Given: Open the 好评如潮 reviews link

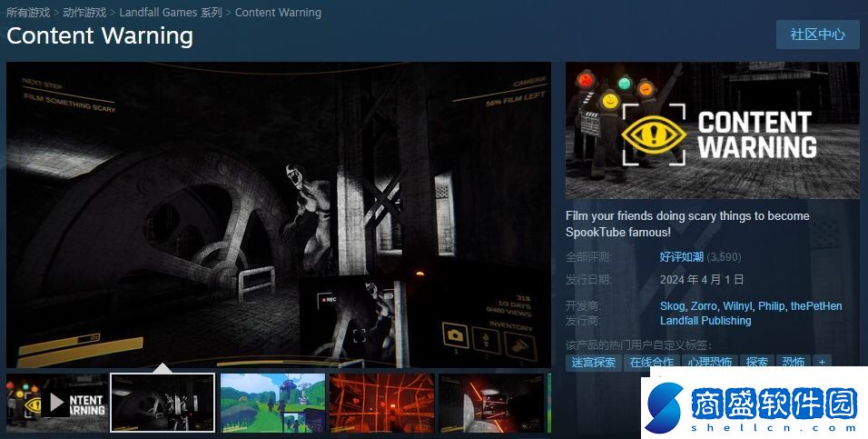Looking at the screenshot, I should (682, 256).
